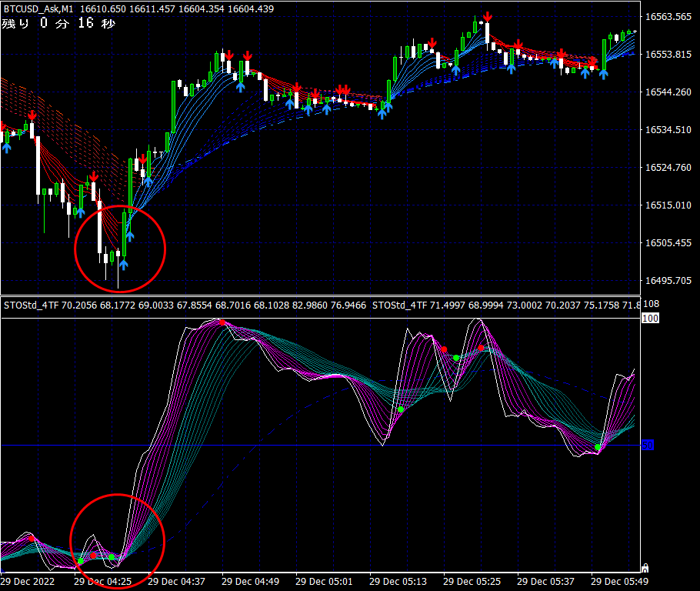Select green dot on the 50 level line

point(598,447)
